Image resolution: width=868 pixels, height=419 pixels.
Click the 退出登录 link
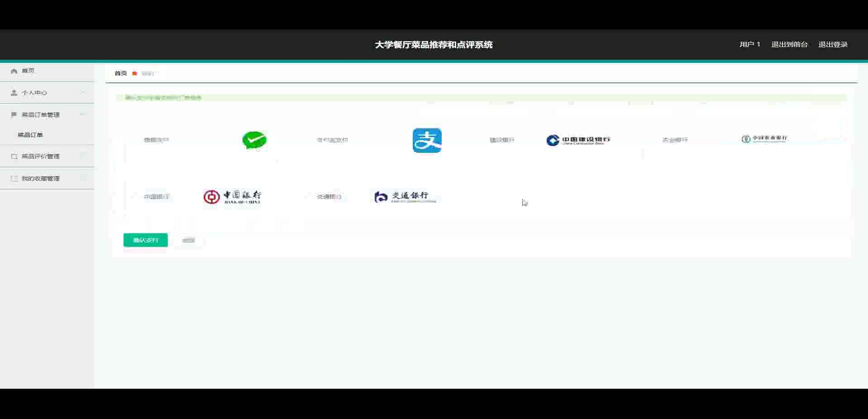click(x=833, y=44)
